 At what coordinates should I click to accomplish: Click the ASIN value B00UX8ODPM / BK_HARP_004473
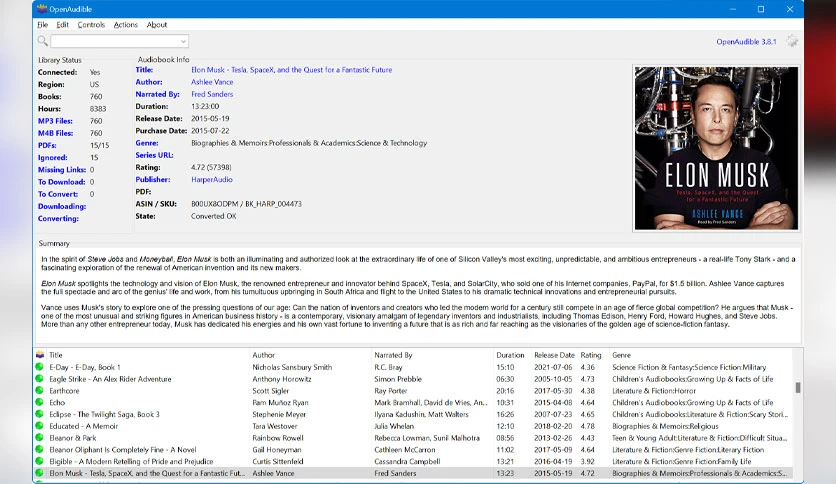click(x=246, y=204)
